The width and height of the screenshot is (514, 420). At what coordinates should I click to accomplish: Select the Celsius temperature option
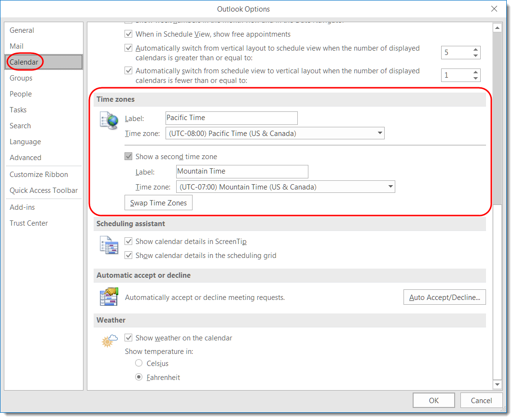(x=139, y=363)
